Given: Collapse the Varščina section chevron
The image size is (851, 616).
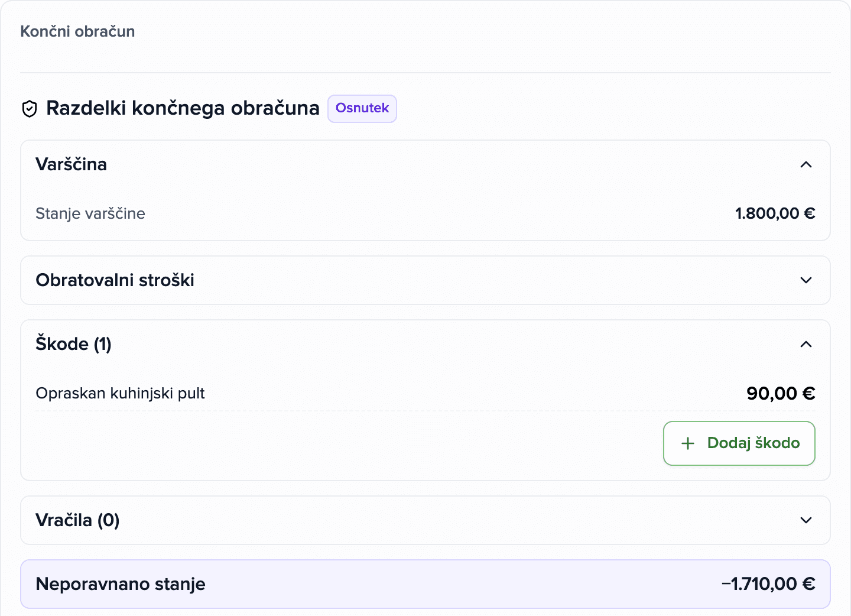Looking at the screenshot, I should (806, 164).
